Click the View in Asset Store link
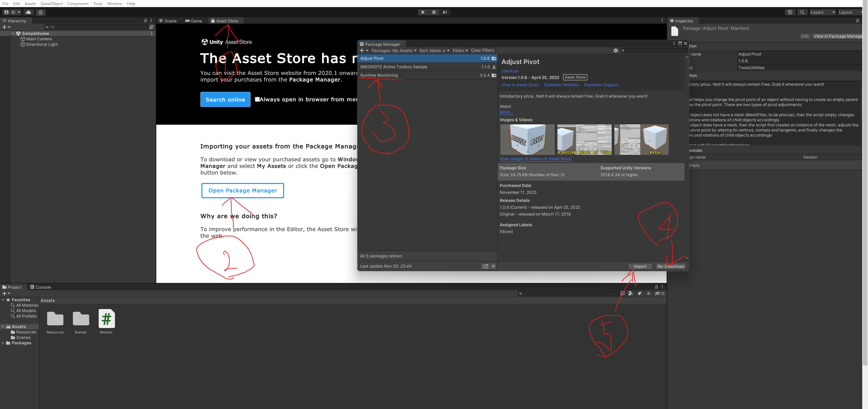The image size is (868, 409). point(520,85)
